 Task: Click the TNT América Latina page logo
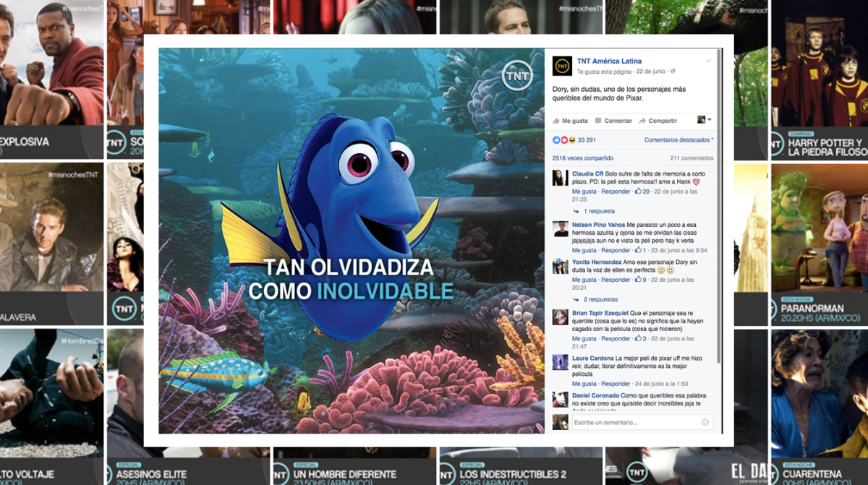pyautogui.click(x=562, y=66)
